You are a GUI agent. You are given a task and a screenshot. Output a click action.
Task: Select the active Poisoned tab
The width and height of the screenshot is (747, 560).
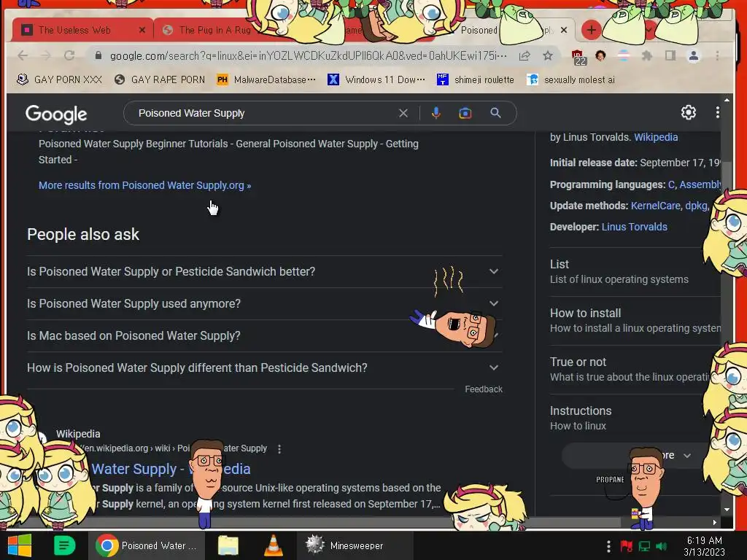click(479, 30)
